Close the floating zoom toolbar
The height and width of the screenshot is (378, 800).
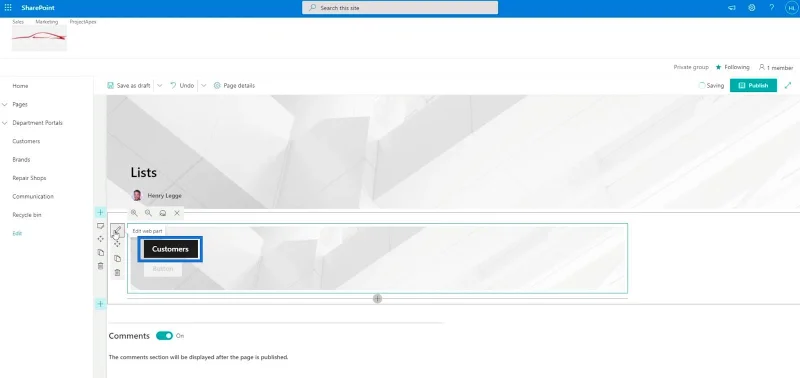177,213
